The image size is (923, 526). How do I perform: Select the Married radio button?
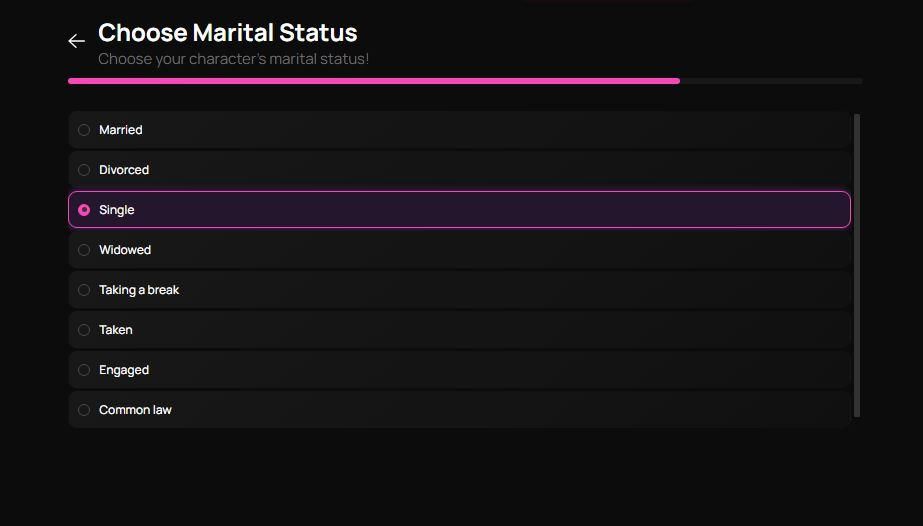tap(84, 130)
